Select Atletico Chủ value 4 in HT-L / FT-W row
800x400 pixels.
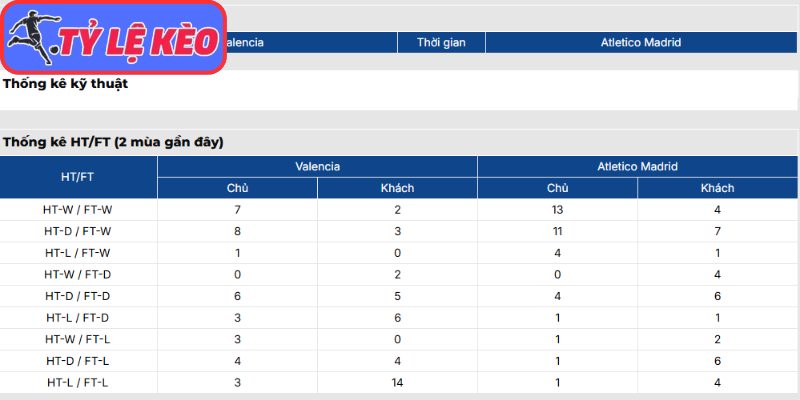click(x=557, y=253)
